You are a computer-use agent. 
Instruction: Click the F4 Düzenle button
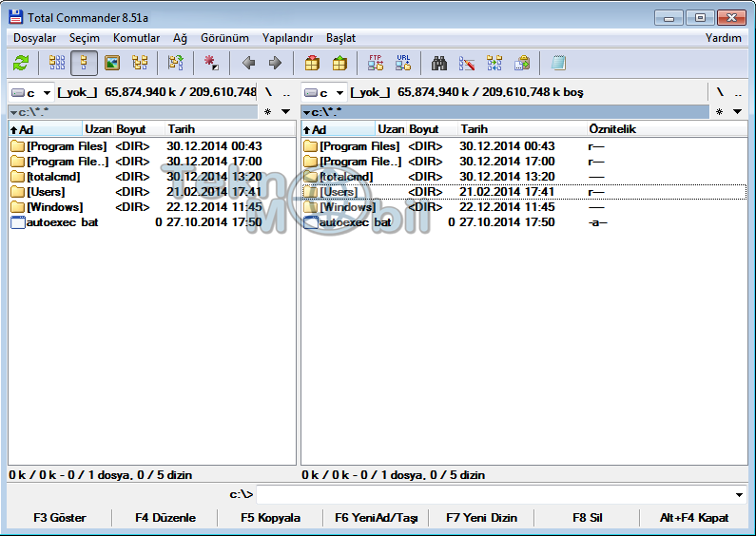coord(165,518)
